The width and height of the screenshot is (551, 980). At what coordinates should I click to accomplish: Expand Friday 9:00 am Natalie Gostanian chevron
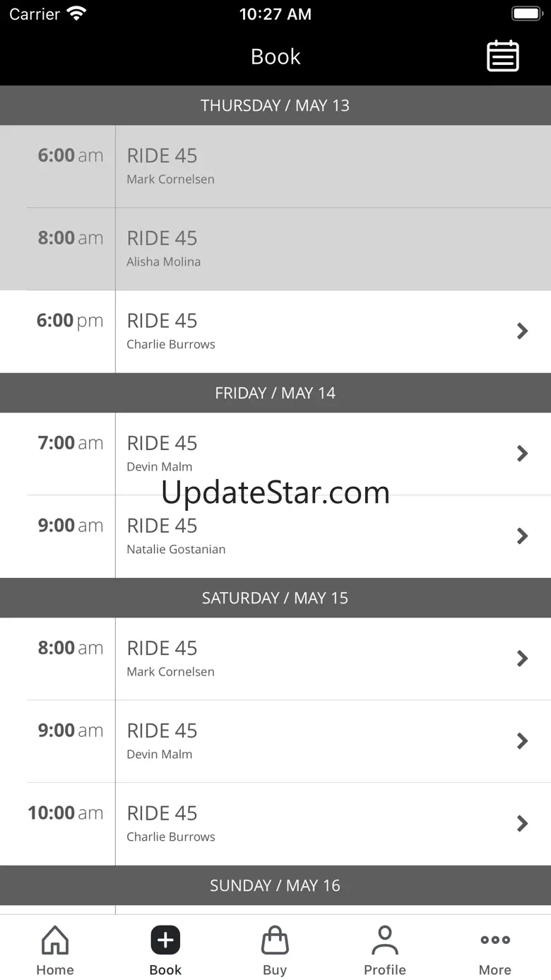pos(522,536)
